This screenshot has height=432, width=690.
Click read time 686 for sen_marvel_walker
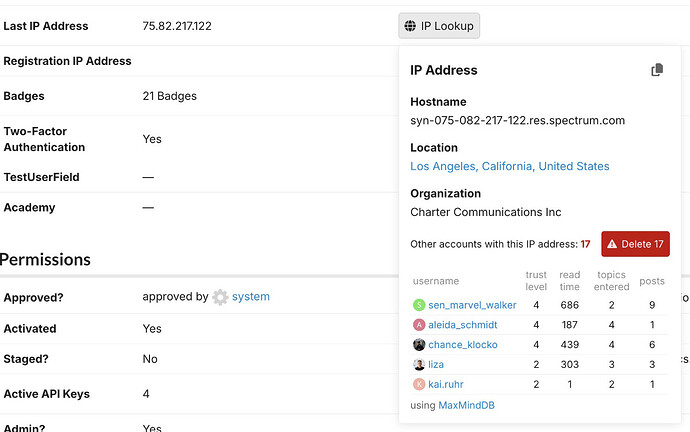569,305
